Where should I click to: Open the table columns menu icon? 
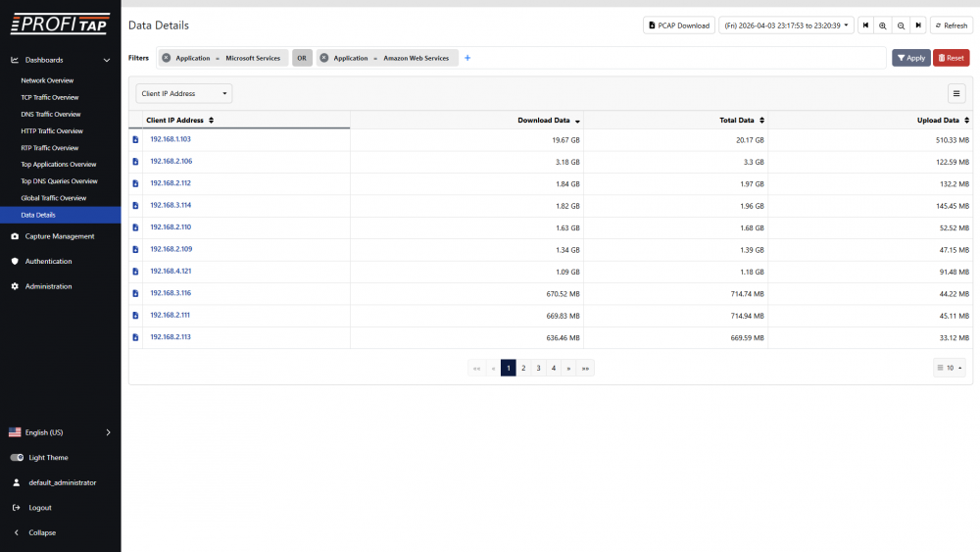tap(956, 93)
